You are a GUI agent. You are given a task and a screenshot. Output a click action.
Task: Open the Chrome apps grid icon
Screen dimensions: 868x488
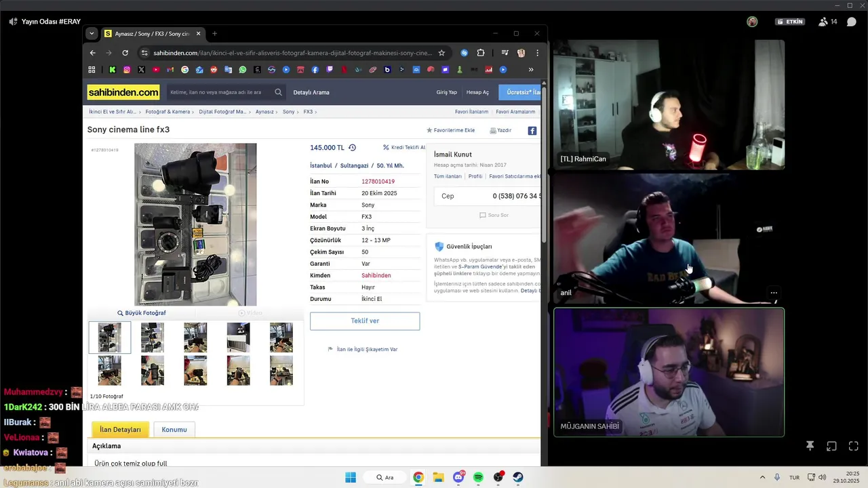click(x=92, y=69)
